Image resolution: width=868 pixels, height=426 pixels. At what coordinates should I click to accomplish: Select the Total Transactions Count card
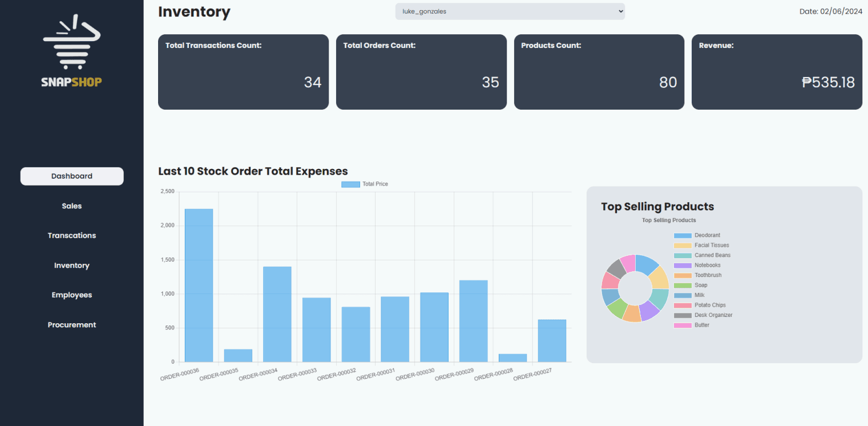pyautogui.click(x=243, y=72)
